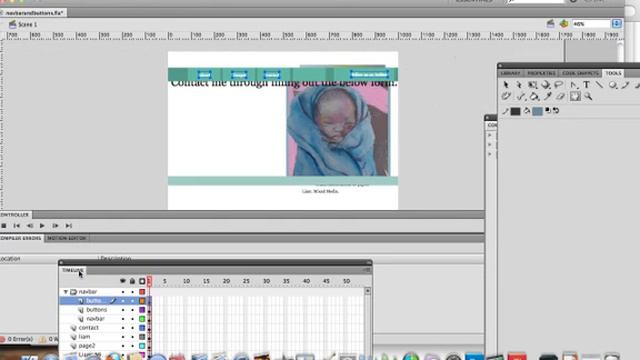The height and width of the screenshot is (360, 640).
Task: Go to first frame in Controller
Action: (x=17, y=226)
